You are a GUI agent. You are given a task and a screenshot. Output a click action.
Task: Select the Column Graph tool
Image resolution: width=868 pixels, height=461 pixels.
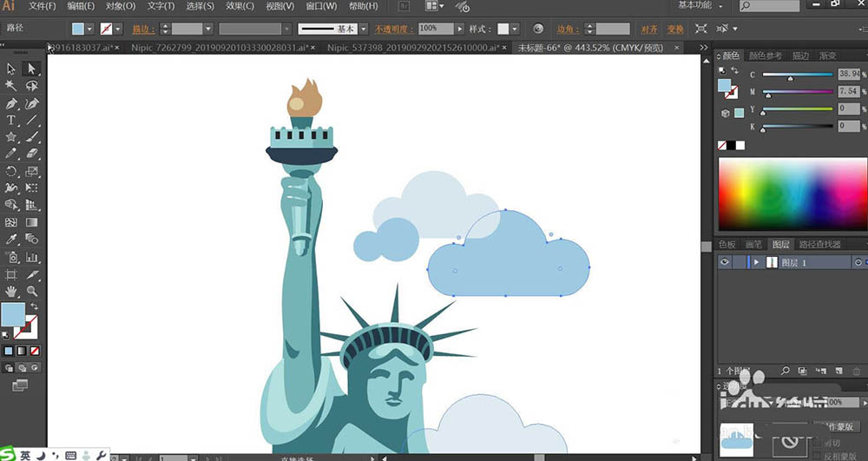(x=31, y=257)
